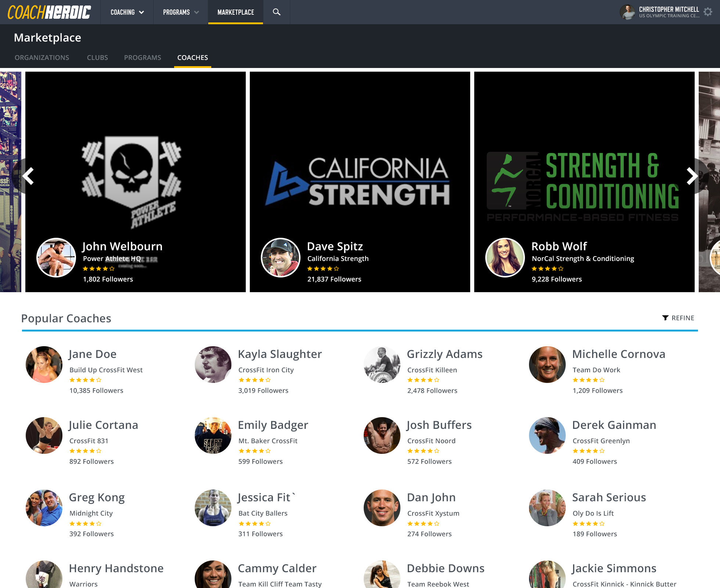Open Dan John's profile name
Viewport: 720px width, 588px height.
[431, 497]
